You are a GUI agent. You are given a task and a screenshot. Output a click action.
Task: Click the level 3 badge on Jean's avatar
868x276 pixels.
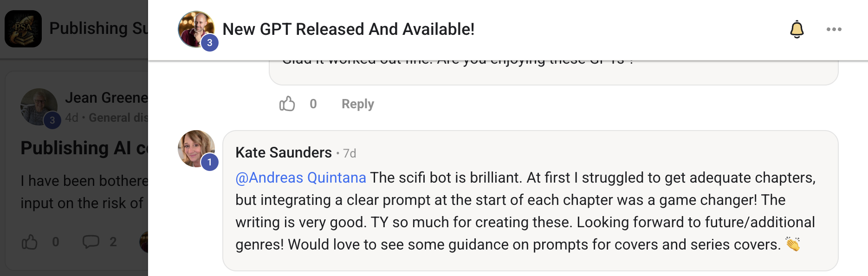pyautogui.click(x=52, y=120)
